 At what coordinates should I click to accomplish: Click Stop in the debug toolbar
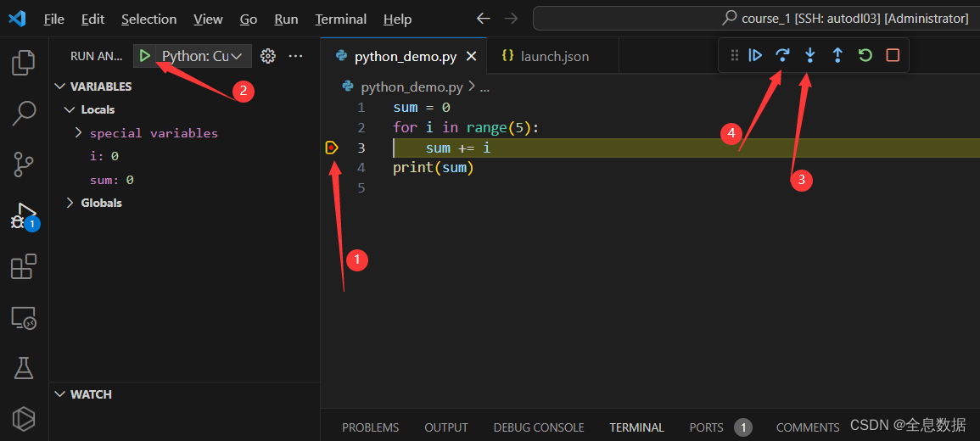coord(893,56)
